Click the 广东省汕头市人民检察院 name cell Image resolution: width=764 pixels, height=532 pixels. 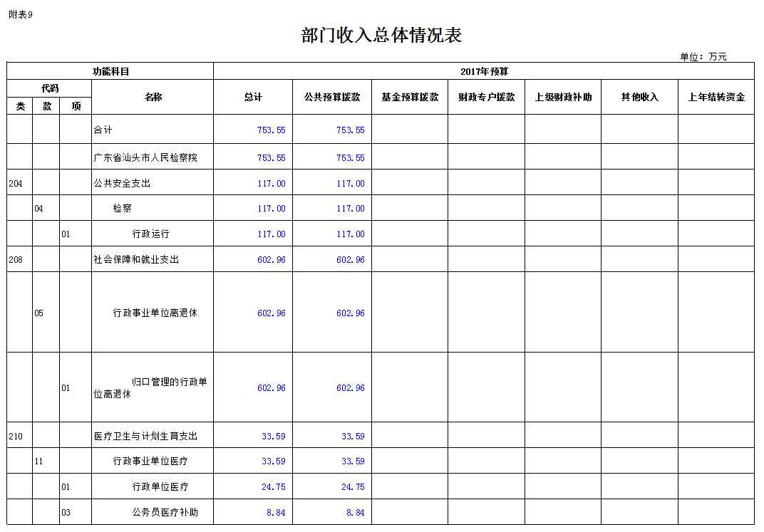[145, 157]
